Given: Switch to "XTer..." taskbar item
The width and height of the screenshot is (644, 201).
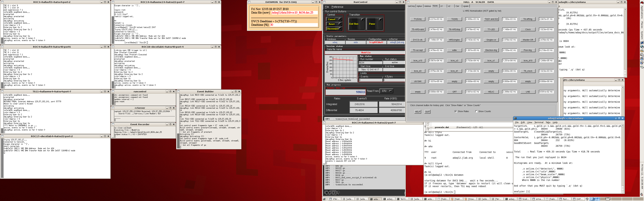Looking at the screenshot, I should point(334,199).
